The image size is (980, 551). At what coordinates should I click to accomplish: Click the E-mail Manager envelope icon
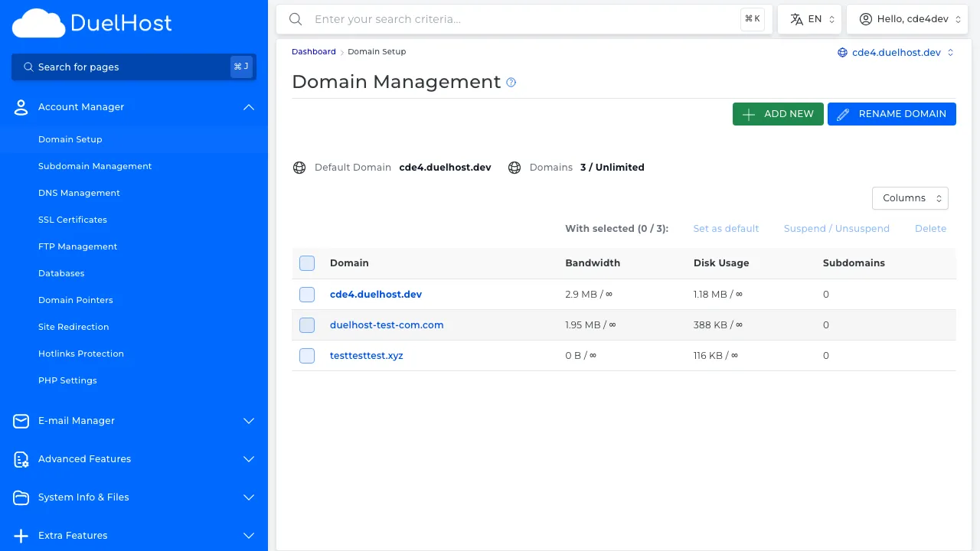point(21,421)
